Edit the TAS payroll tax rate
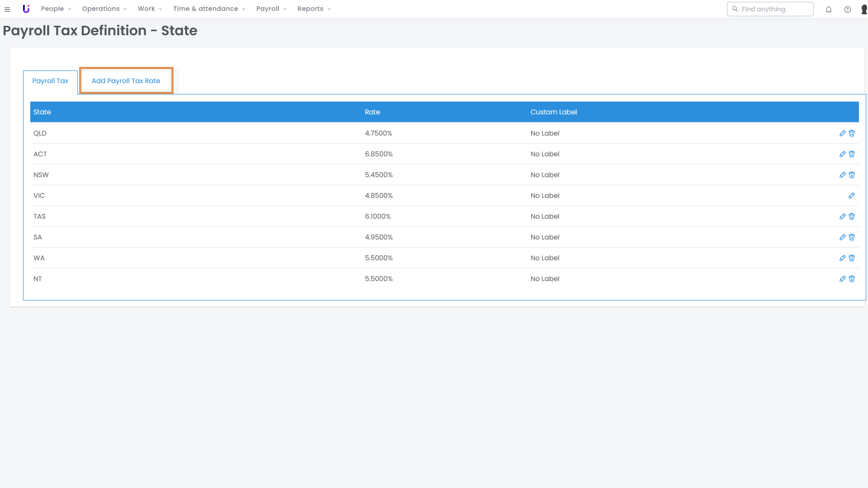 coord(843,216)
